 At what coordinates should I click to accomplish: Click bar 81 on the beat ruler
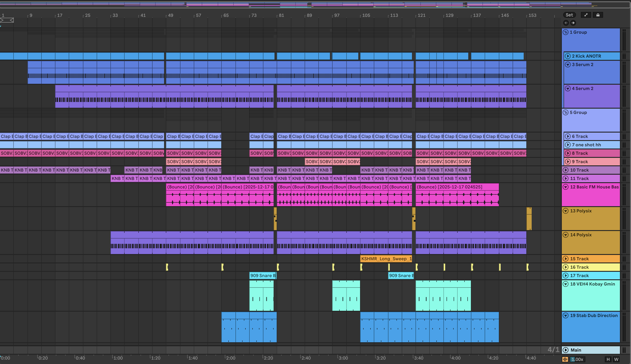point(281,15)
